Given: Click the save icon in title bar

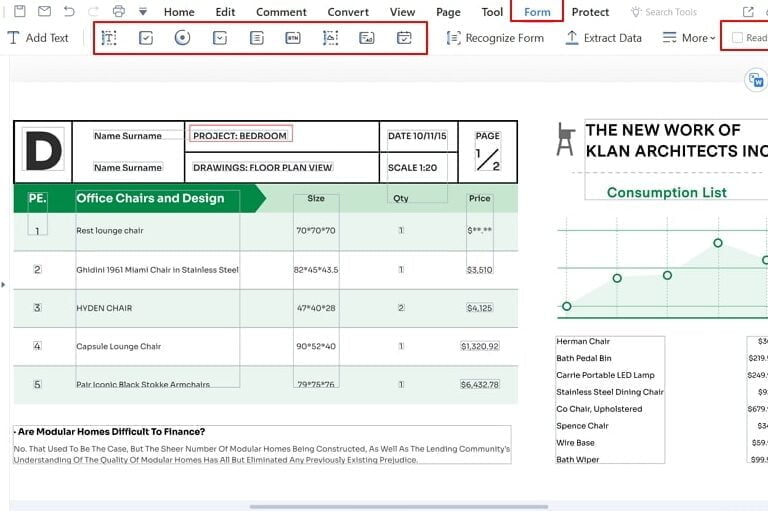Looking at the screenshot, I should pos(19,12).
